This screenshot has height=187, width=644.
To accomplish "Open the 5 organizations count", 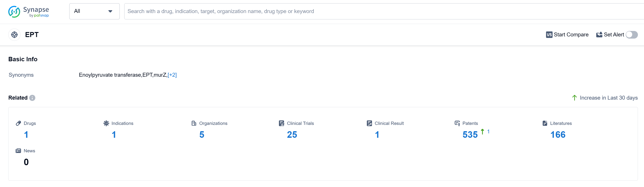I will point(202,135).
